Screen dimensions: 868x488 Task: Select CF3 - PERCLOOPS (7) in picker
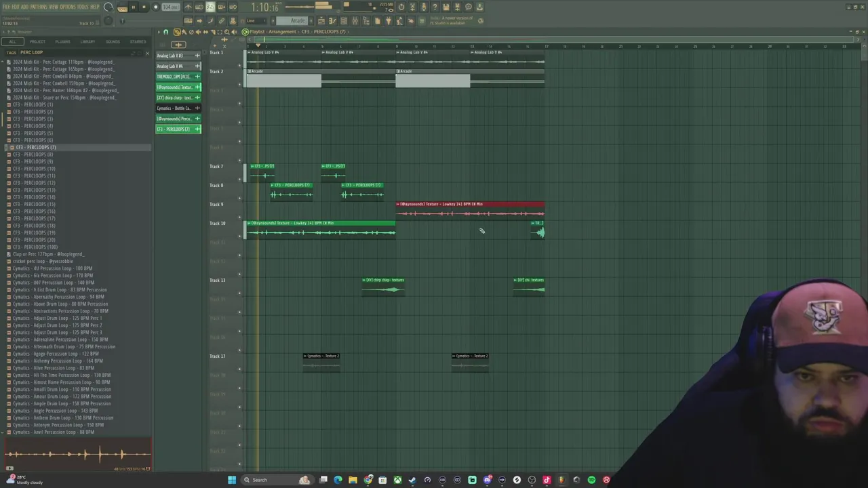click(x=178, y=129)
